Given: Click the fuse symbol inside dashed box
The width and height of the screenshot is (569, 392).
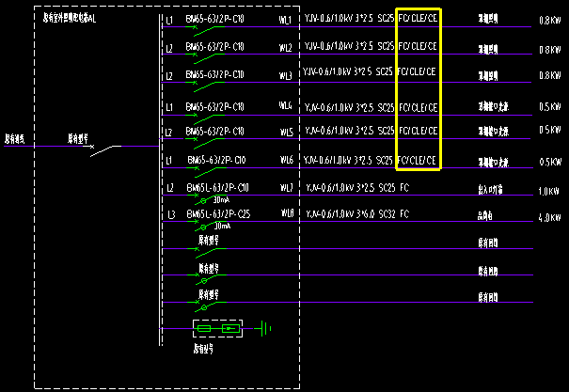Looking at the screenshot, I should (x=204, y=328).
